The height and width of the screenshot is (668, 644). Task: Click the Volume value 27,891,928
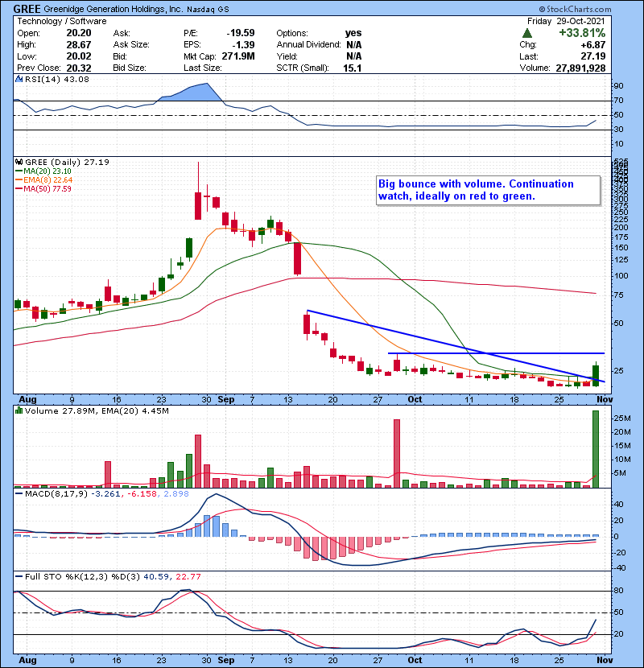click(x=580, y=68)
